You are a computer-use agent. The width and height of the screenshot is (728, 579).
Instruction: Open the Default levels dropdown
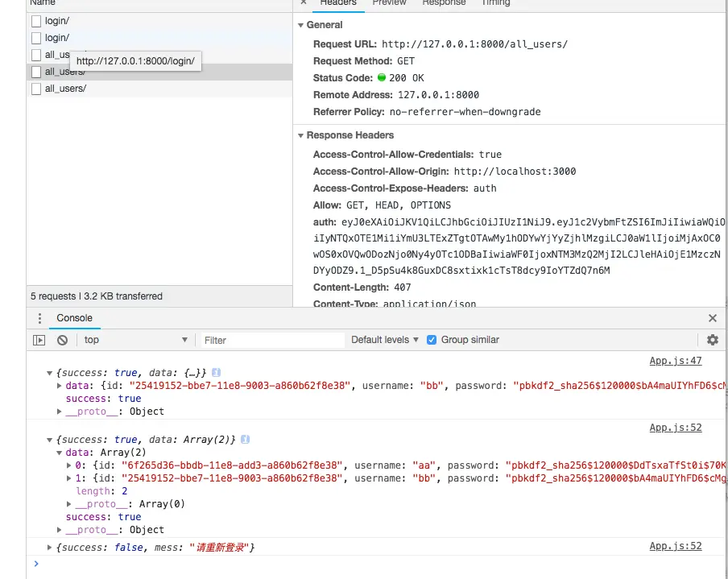[384, 340]
